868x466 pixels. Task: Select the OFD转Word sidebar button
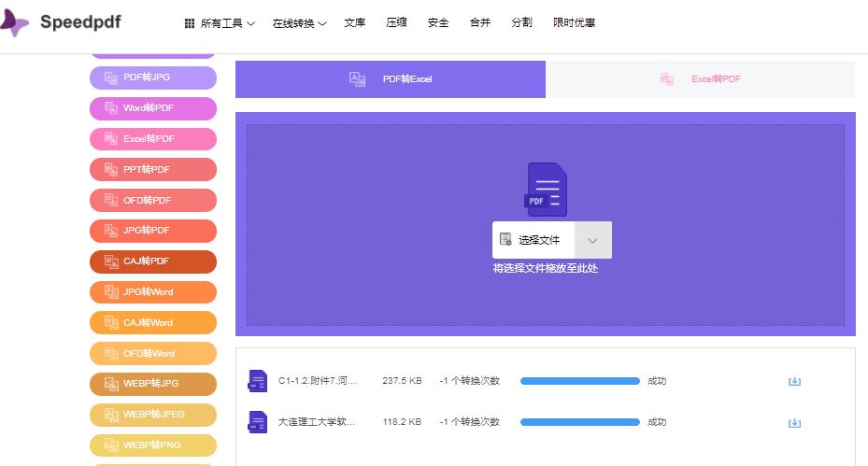tap(153, 353)
